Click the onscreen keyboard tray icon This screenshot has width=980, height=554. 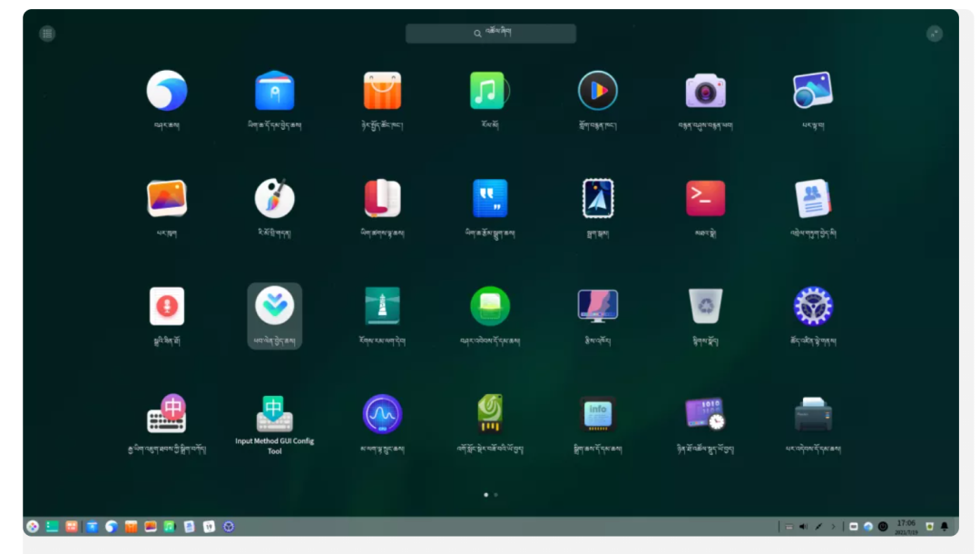789,527
